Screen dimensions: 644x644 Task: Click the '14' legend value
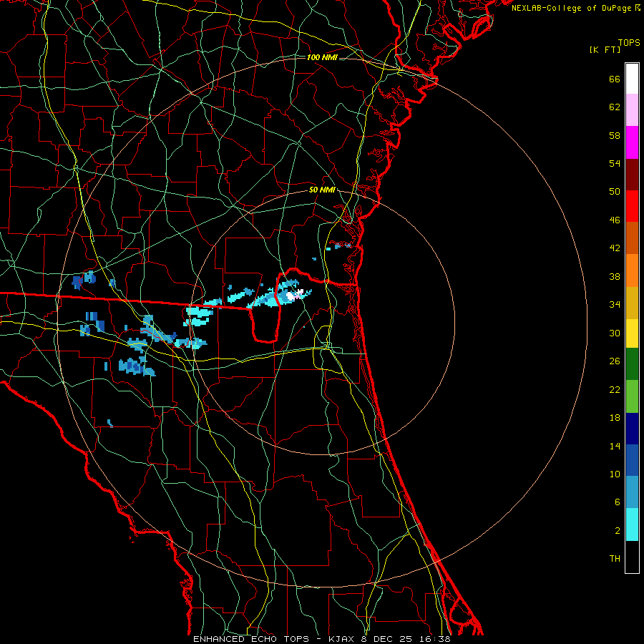click(615, 446)
